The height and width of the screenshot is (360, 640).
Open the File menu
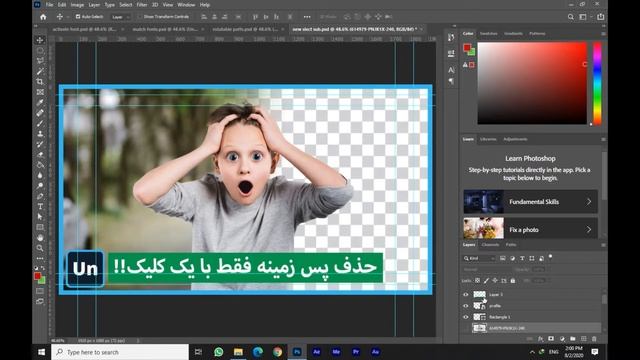(49, 5)
